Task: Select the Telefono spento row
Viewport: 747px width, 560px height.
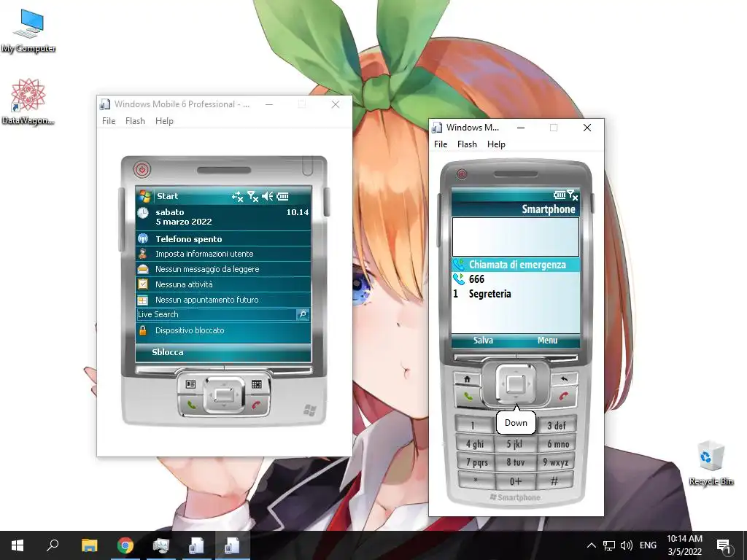Action: pyautogui.click(x=223, y=239)
